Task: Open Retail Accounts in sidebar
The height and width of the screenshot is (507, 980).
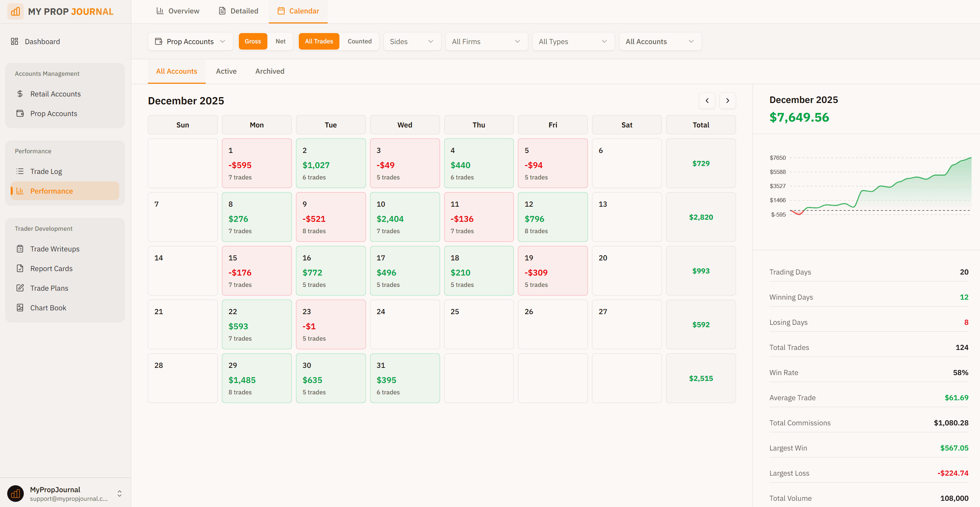Action: click(65, 94)
